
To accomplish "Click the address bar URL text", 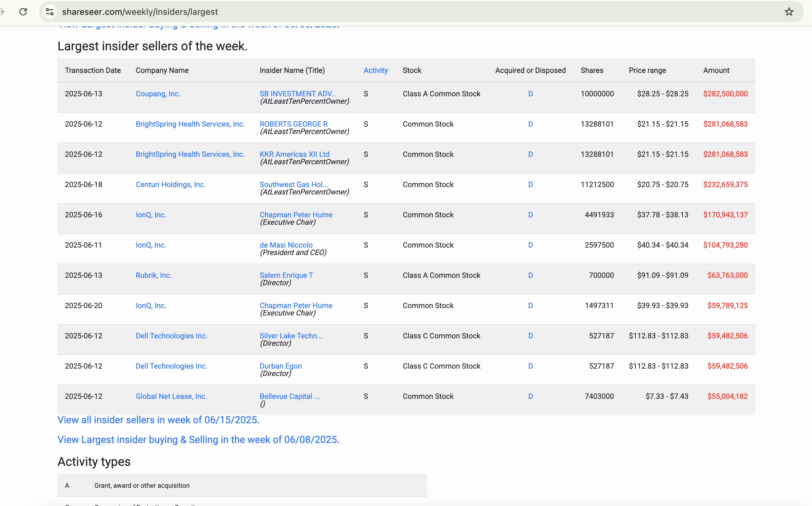I will click(x=140, y=12).
